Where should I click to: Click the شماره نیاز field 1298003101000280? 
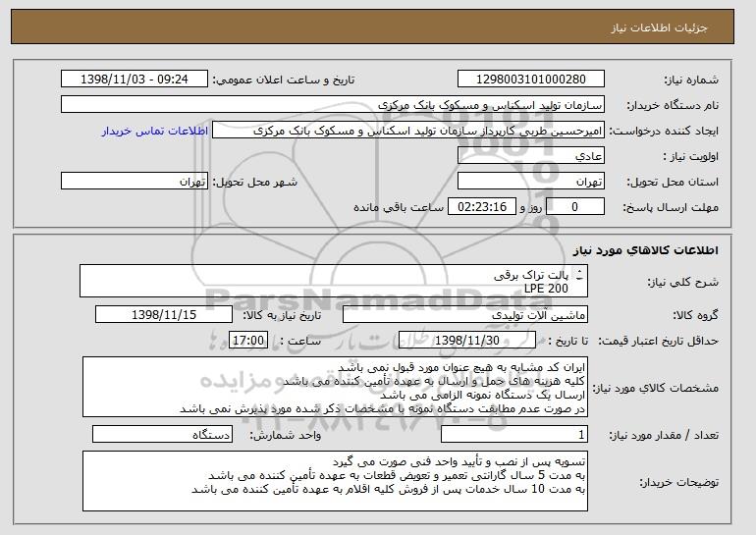coord(531,80)
